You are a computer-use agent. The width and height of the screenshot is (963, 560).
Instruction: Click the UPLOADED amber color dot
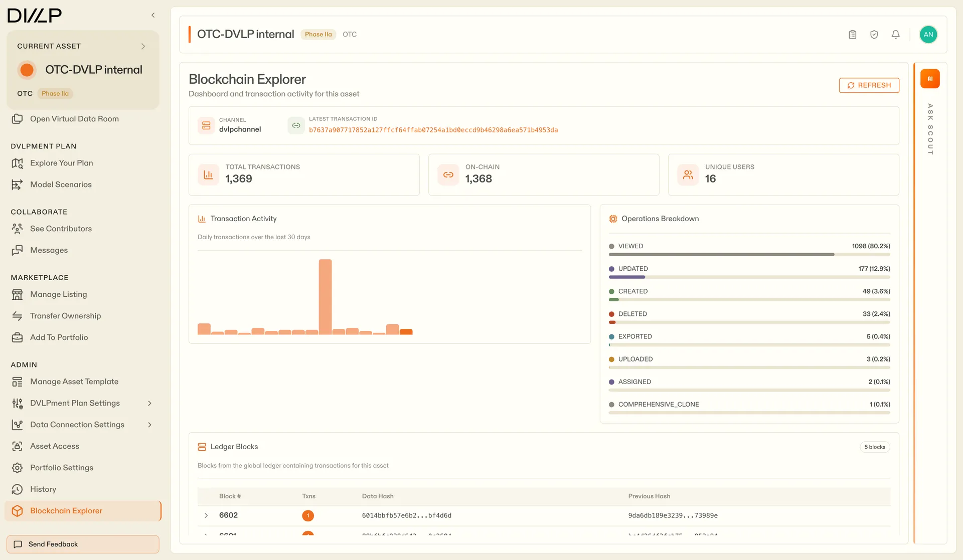611,359
